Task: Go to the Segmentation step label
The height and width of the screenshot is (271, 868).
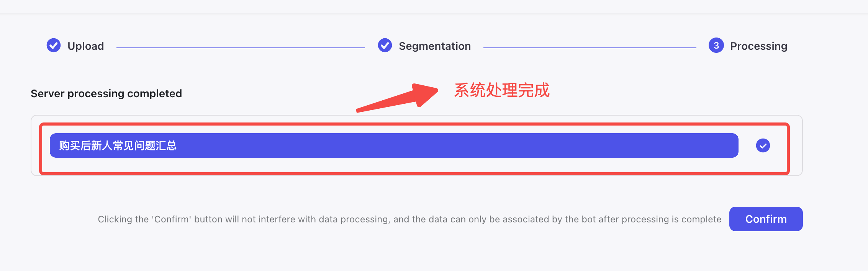Action: pyautogui.click(x=435, y=46)
